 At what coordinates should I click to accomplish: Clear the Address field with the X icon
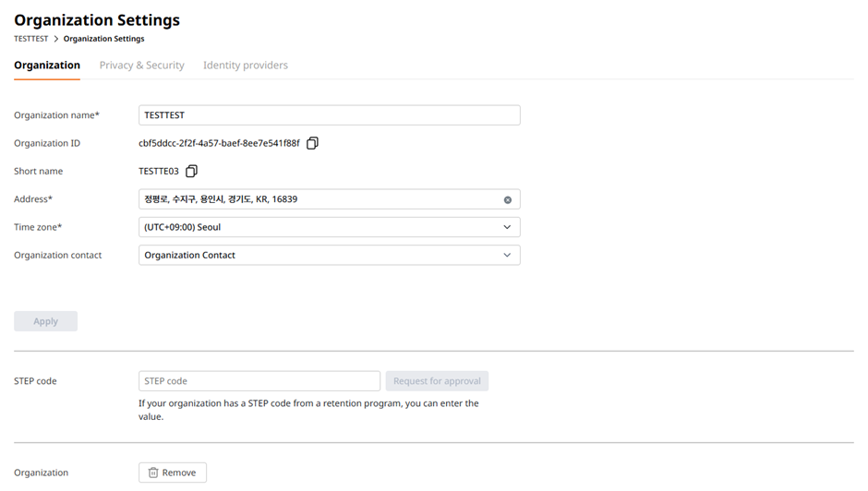click(x=508, y=200)
